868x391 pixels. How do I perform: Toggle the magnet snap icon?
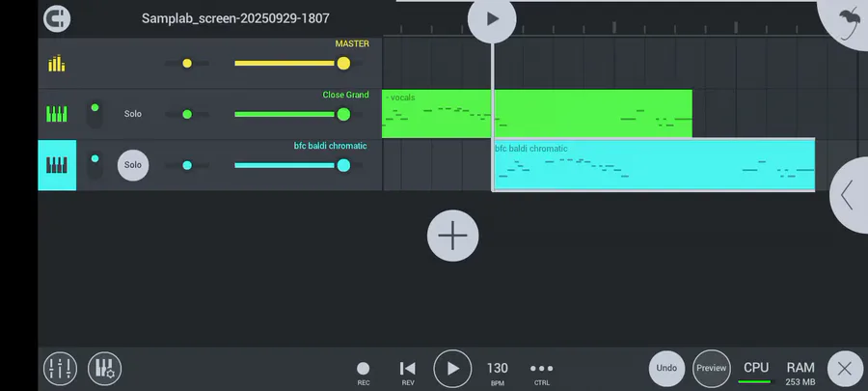(57, 19)
